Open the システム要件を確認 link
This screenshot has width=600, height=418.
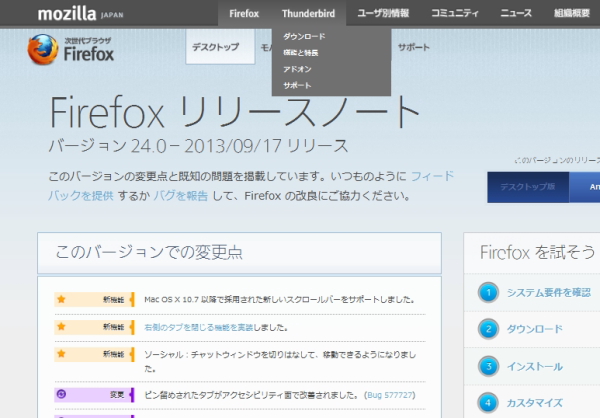548,292
